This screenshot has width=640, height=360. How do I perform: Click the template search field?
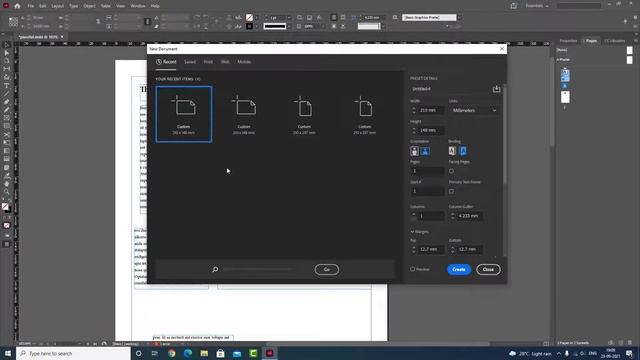[258, 269]
